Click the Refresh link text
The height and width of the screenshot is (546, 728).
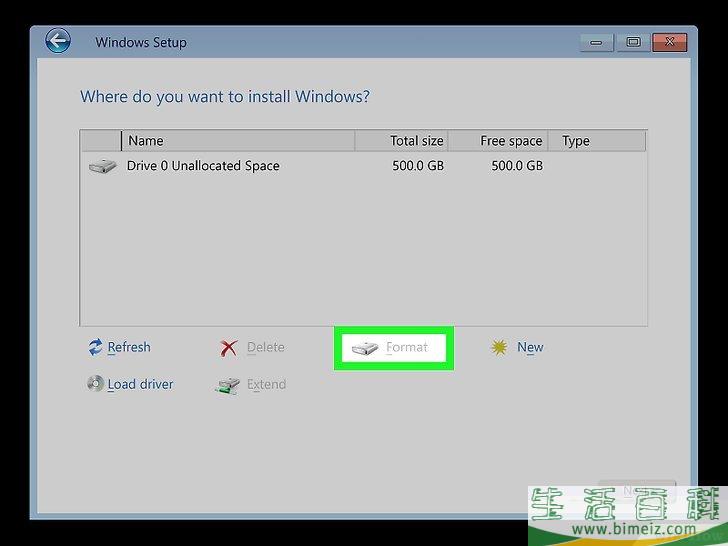point(129,347)
